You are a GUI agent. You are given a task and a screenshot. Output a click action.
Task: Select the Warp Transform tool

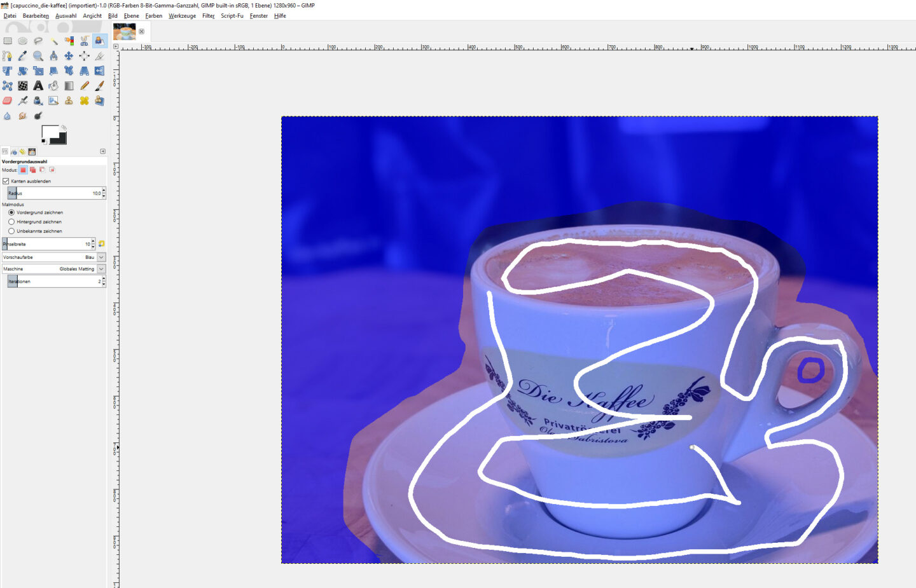pos(23,86)
